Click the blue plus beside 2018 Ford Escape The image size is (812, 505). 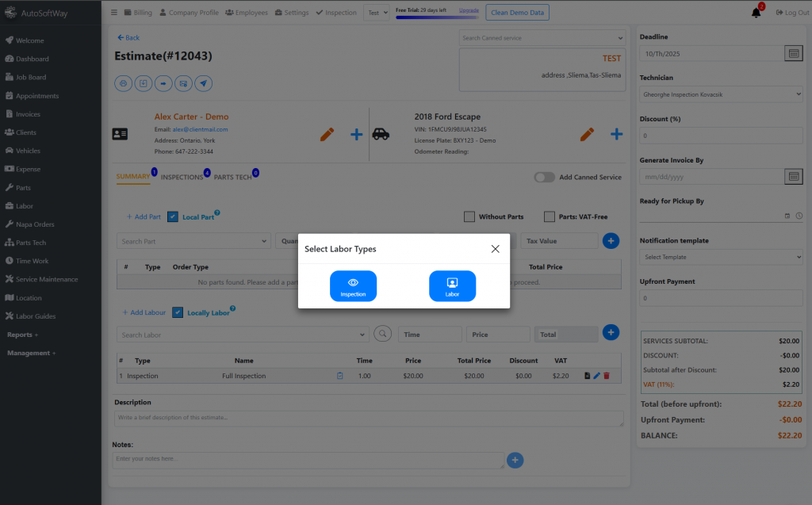click(x=616, y=134)
